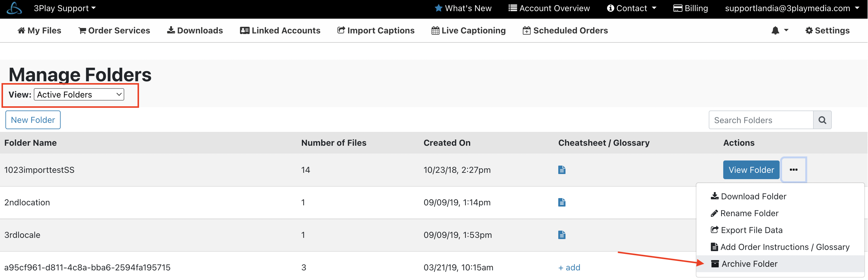
Task: Open Settings
Action: click(x=827, y=30)
